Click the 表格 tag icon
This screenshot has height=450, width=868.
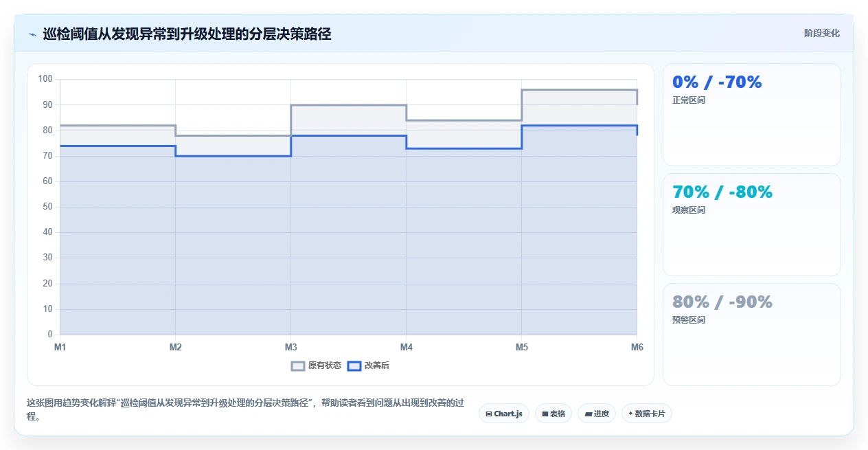click(545, 414)
